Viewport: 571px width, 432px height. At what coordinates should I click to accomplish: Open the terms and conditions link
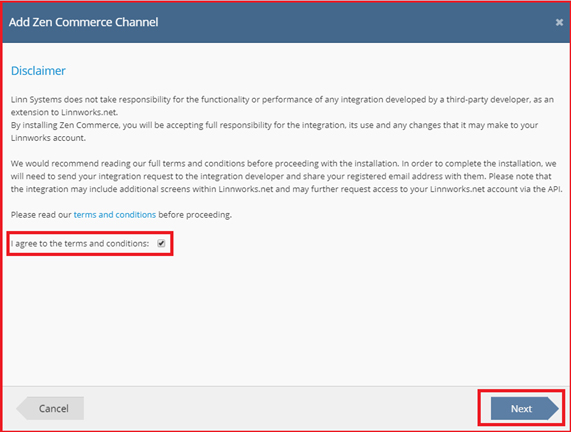click(115, 215)
